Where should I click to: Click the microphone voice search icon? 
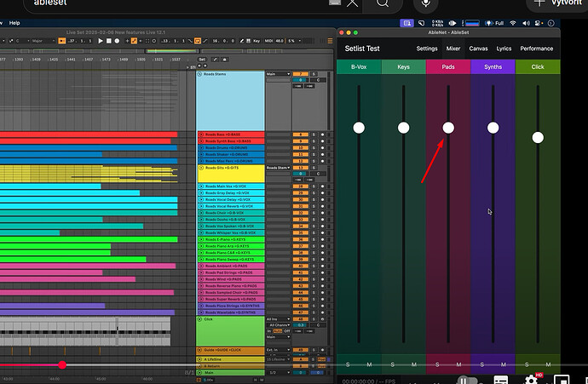425,3
